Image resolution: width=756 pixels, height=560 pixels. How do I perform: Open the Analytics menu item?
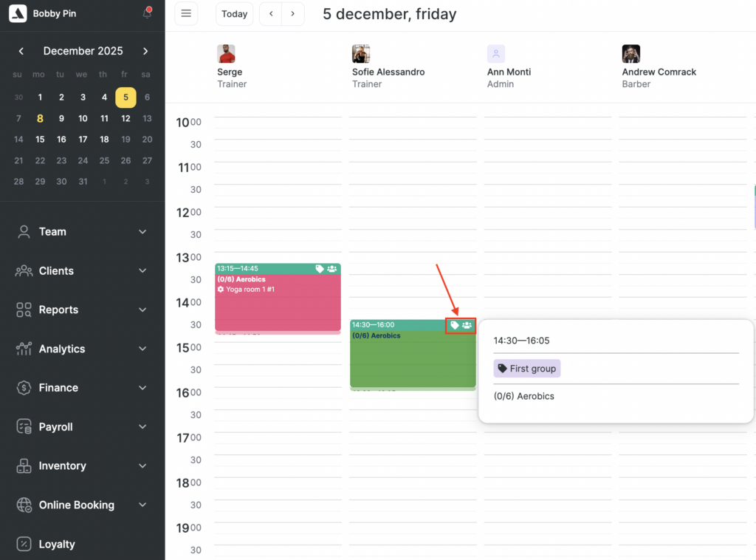61,349
